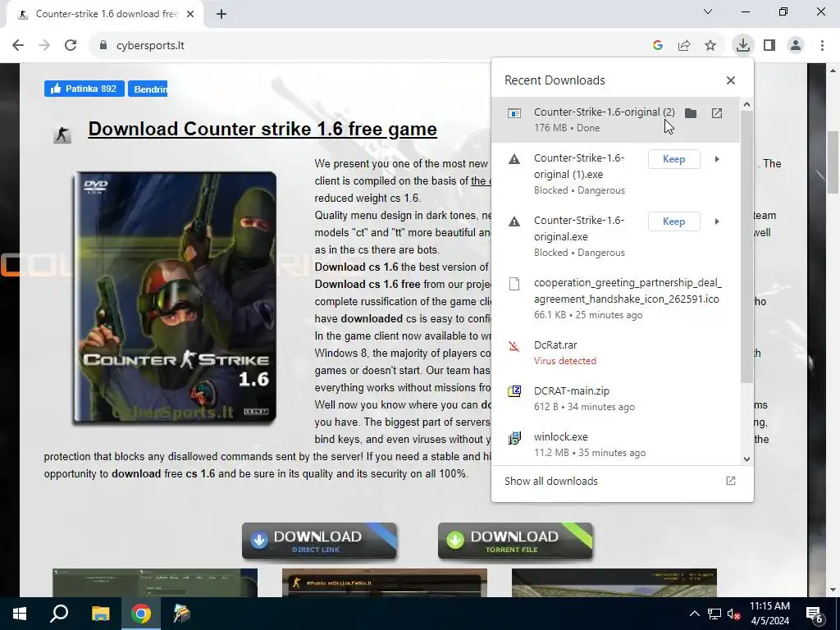Open File Explorer from the taskbar
Image resolution: width=840 pixels, height=630 pixels.
(100, 614)
